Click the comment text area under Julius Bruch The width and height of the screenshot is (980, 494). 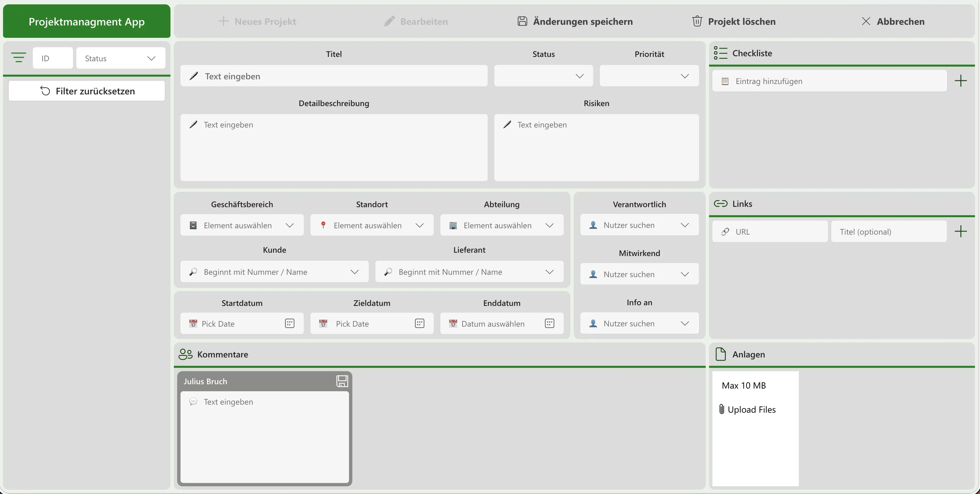pos(265,437)
